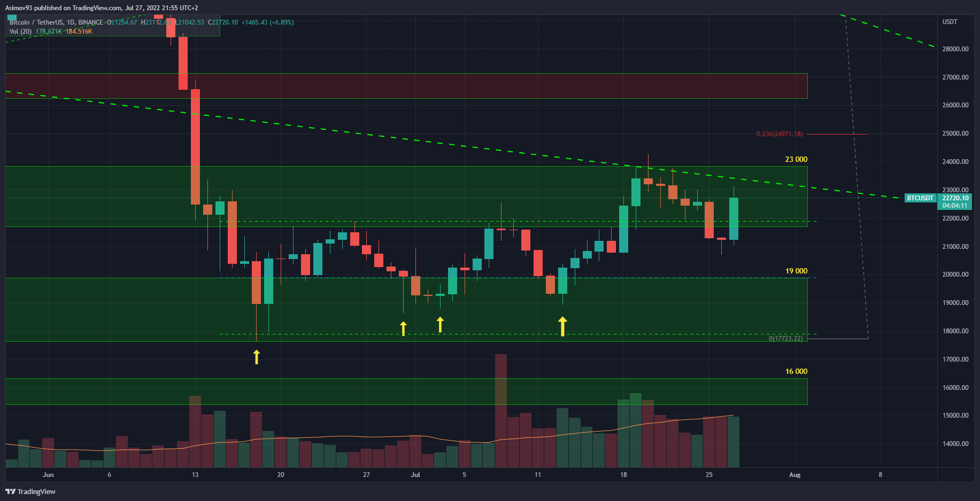Select the red resistance zone rectangle

[x=406, y=86]
